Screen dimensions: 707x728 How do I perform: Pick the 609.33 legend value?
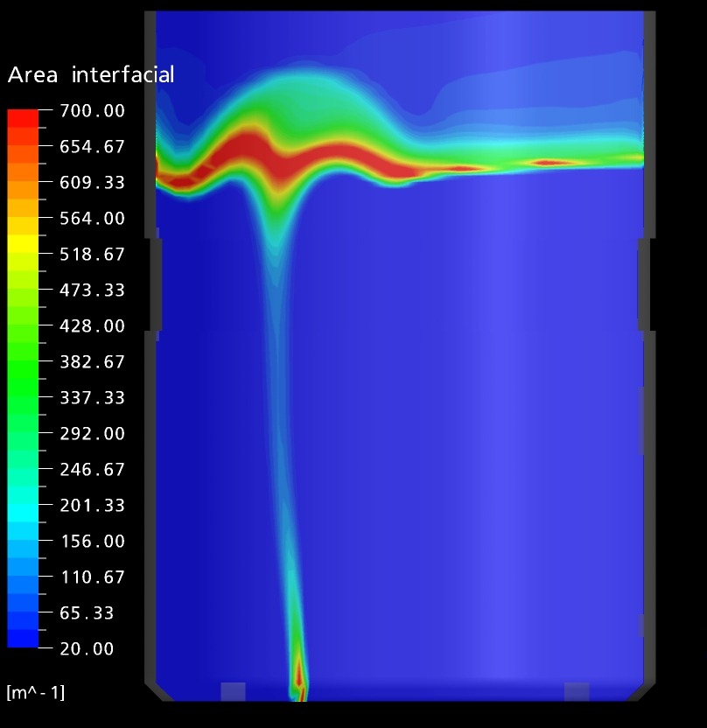pos(92,183)
